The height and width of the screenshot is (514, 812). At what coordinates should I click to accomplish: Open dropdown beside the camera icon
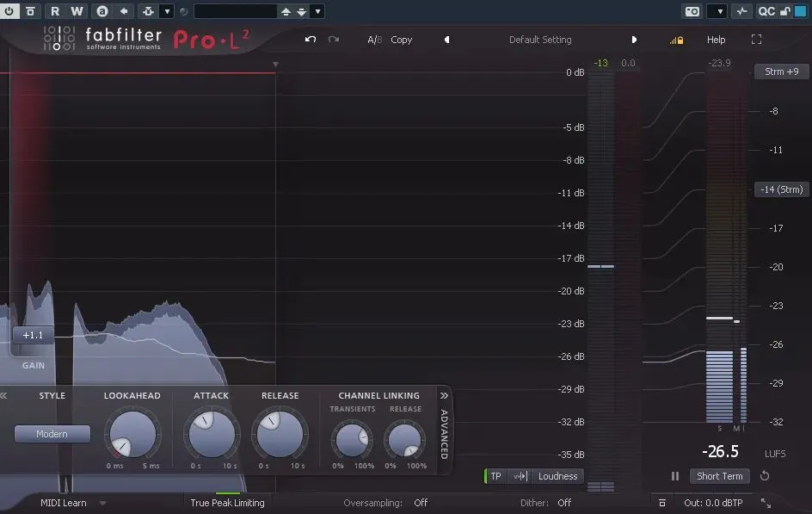pyautogui.click(x=719, y=11)
